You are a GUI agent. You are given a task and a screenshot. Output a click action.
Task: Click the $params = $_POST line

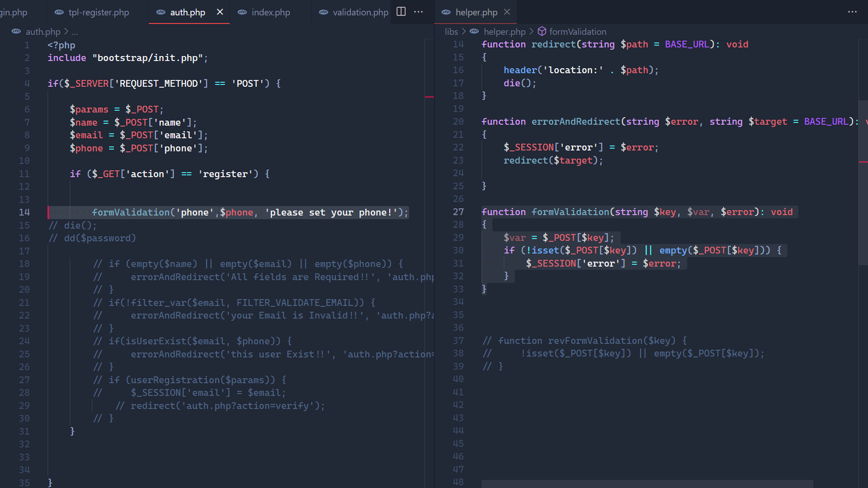[117, 109]
